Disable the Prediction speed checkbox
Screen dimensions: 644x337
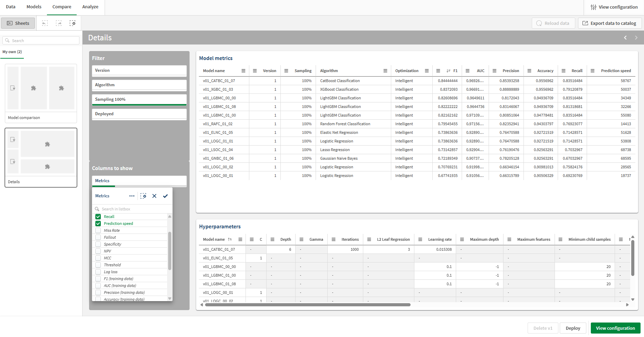click(x=98, y=223)
